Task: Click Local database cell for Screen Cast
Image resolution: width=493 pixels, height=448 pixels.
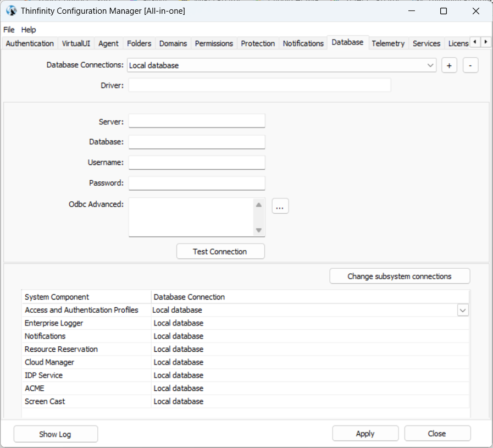Action: 310,401
